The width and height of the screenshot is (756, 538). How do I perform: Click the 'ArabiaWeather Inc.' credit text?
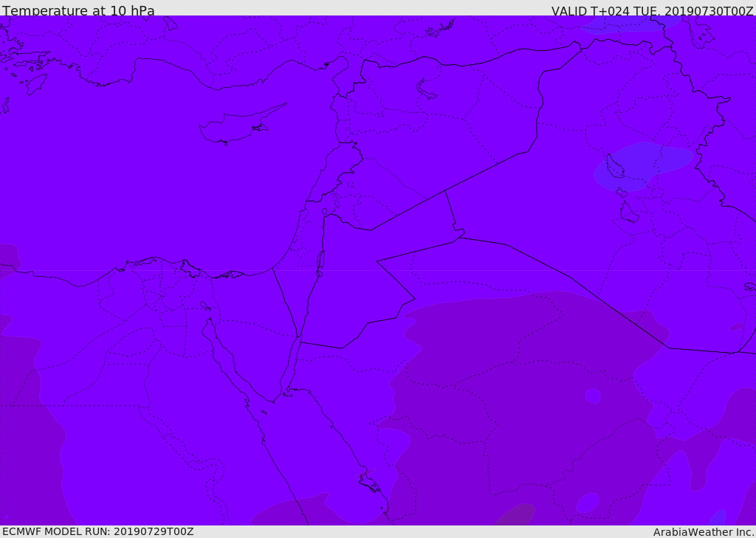[704, 532]
